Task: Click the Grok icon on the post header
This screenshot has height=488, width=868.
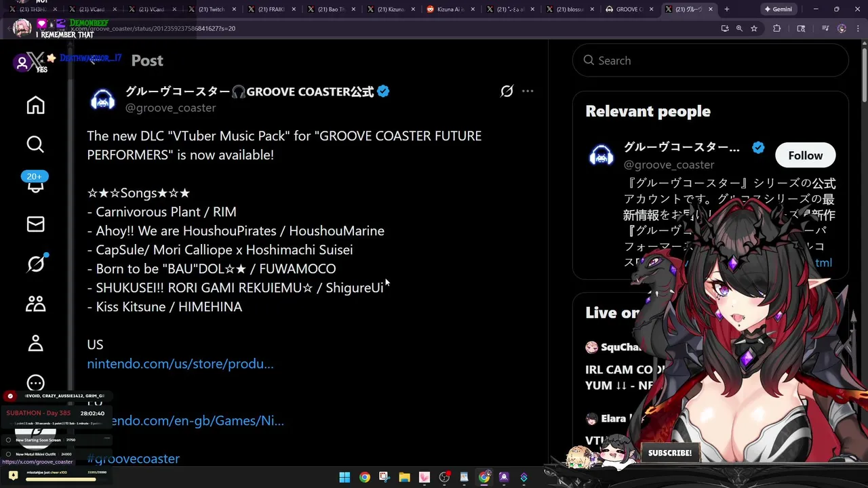Action: click(507, 91)
